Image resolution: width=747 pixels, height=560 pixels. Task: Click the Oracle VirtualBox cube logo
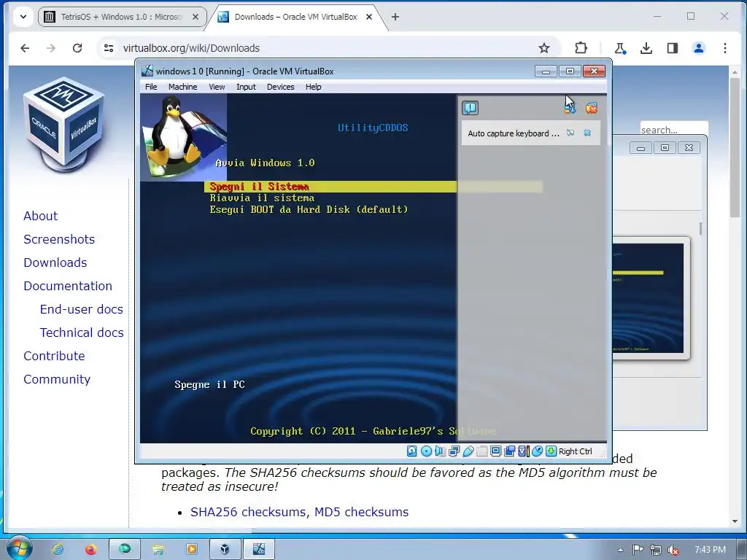click(x=64, y=125)
